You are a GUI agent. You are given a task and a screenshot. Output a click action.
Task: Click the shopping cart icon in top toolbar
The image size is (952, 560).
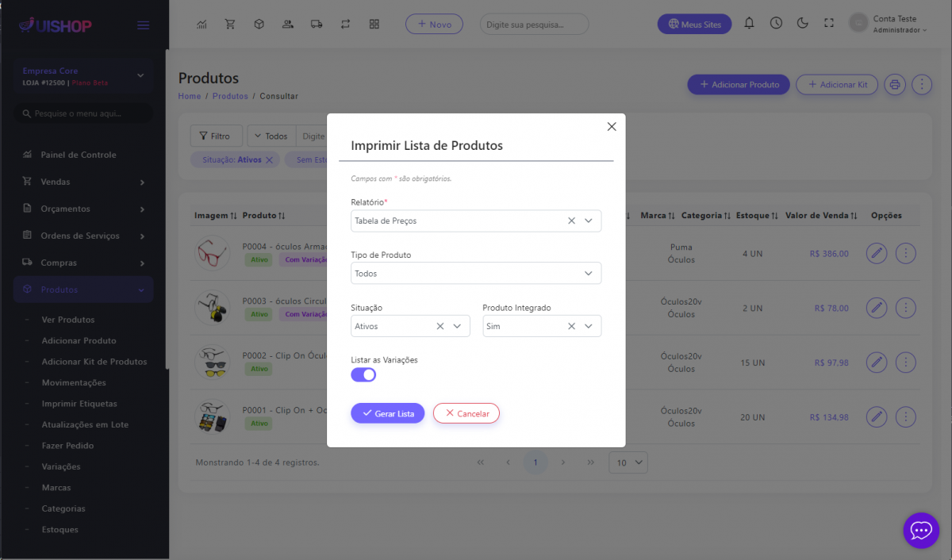[x=230, y=24]
